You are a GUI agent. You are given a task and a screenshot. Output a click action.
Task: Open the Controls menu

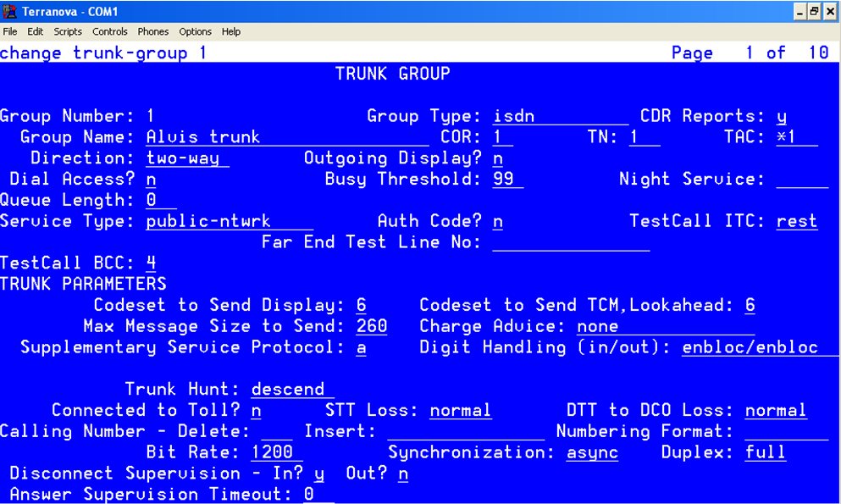[110, 31]
